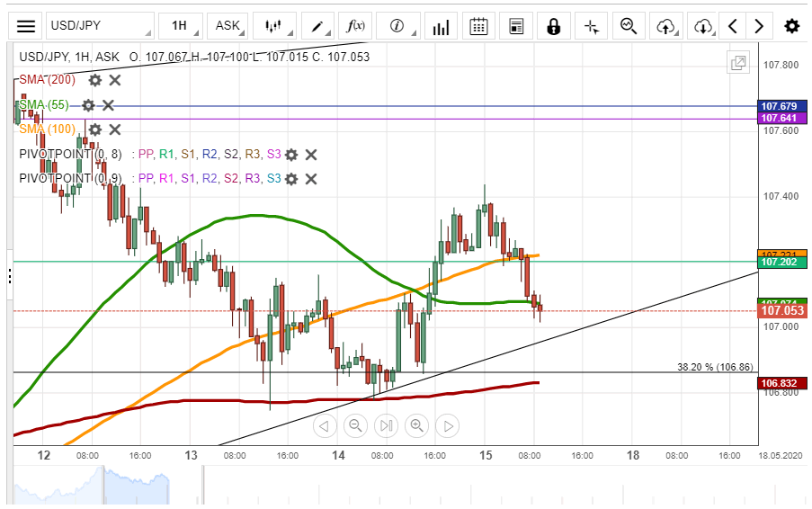Image resolution: width=812 pixels, height=509 pixels.
Task: Open the calendar events icon
Action: click(x=478, y=26)
